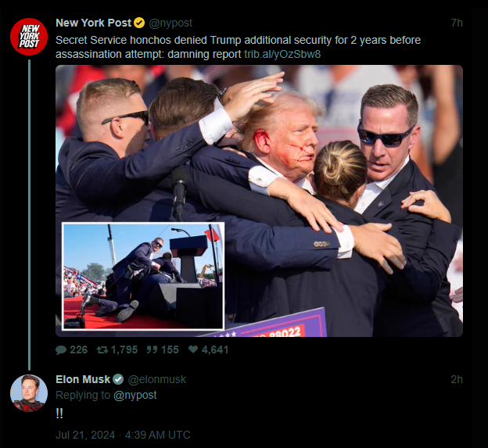Screen dimensions: 488x448
Task: Click the gold verified badge beside New York Post
Action: click(x=139, y=23)
